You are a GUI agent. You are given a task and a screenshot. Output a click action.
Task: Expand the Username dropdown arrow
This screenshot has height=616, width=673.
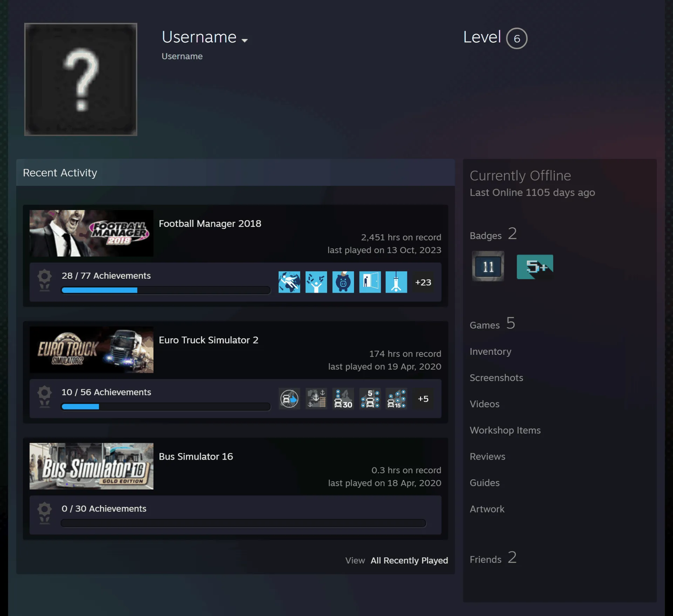[245, 40]
